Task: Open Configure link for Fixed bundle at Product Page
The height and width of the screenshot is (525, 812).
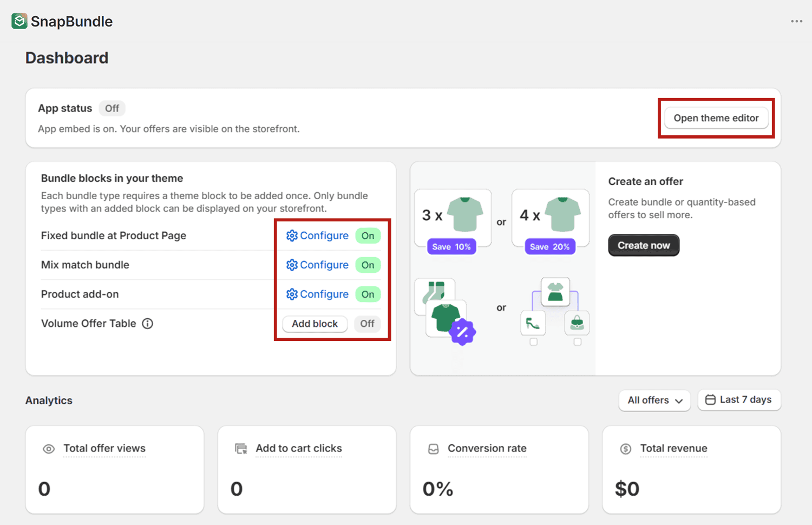Action: [317, 235]
